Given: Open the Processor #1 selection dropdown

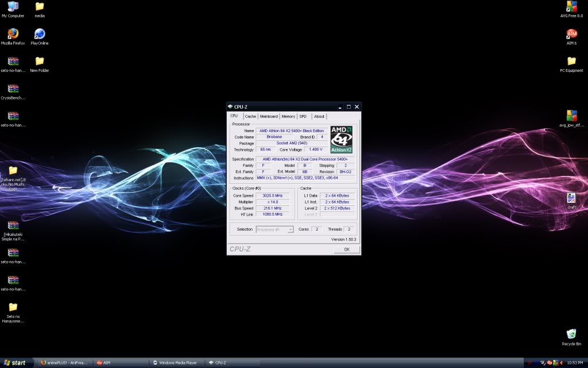Looking at the screenshot, I should [274, 229].
